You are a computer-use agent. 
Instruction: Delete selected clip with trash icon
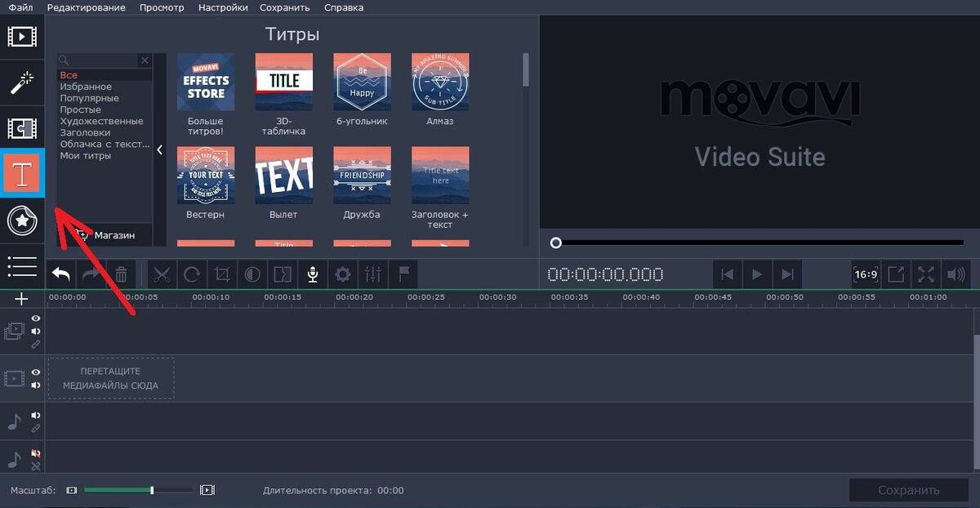point(121,274)
